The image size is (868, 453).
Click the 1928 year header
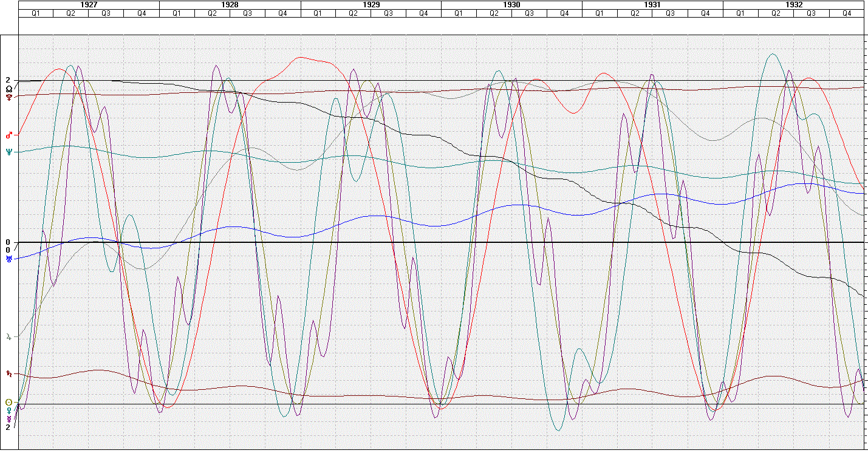click(230, 4)
